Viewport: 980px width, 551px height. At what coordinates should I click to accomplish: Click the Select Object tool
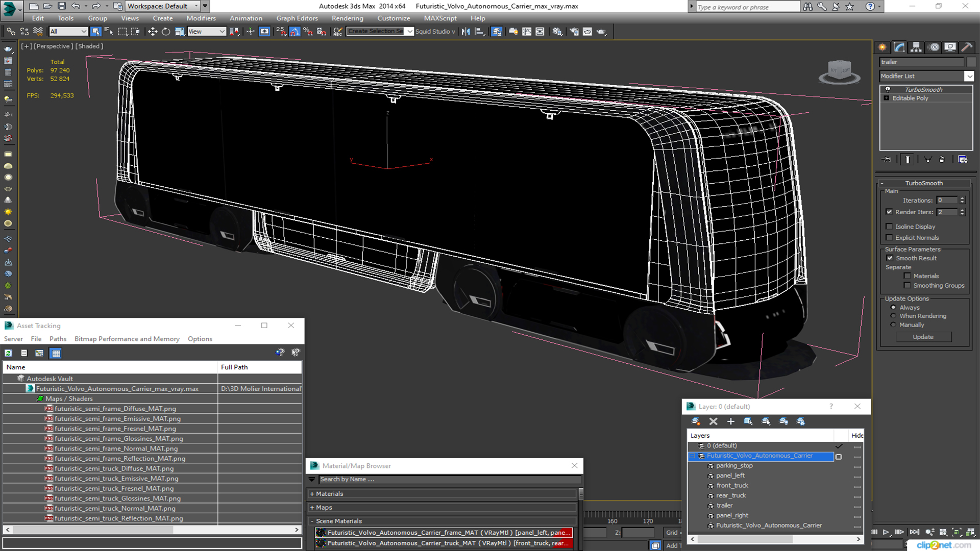[95, 32]
